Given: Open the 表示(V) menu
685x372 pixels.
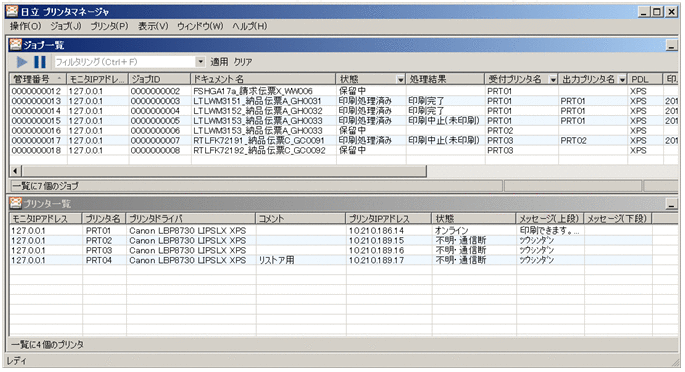Looking at the screenshot, I should pyautogui.click(x=153, y=26).
